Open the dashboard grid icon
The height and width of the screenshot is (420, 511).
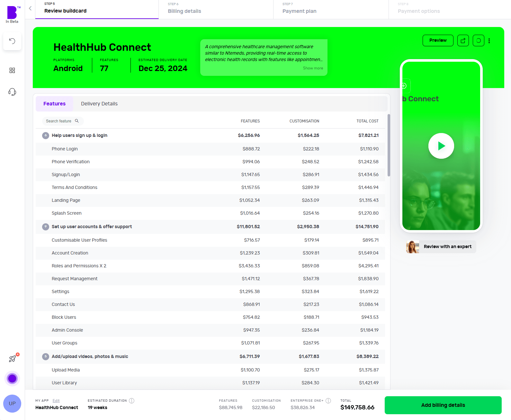(12, 70)
